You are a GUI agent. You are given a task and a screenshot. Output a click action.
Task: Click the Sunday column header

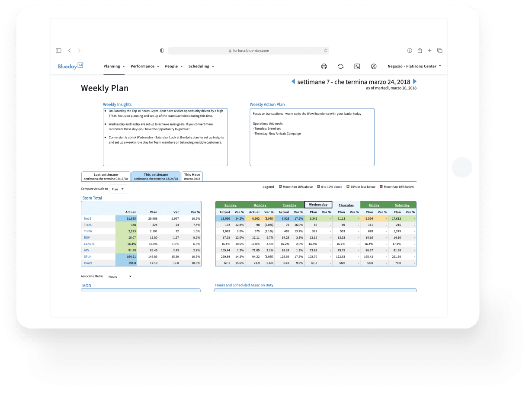point(231,205)
